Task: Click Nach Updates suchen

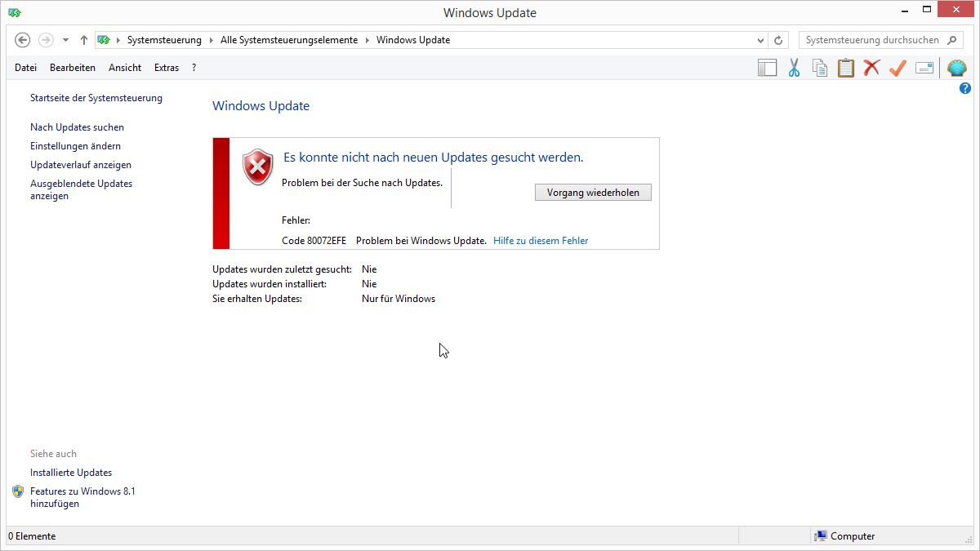Action: pos(78,127)
